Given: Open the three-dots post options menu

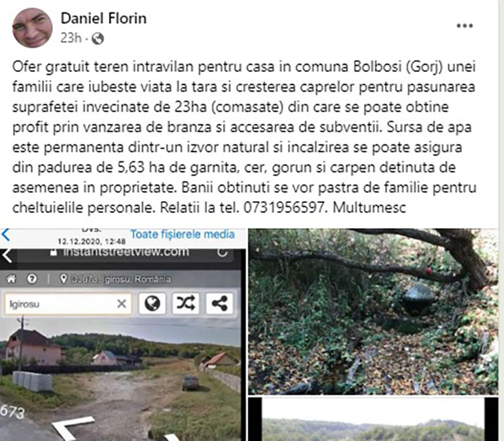Looking at the screenshot, I should coord(465,26).
